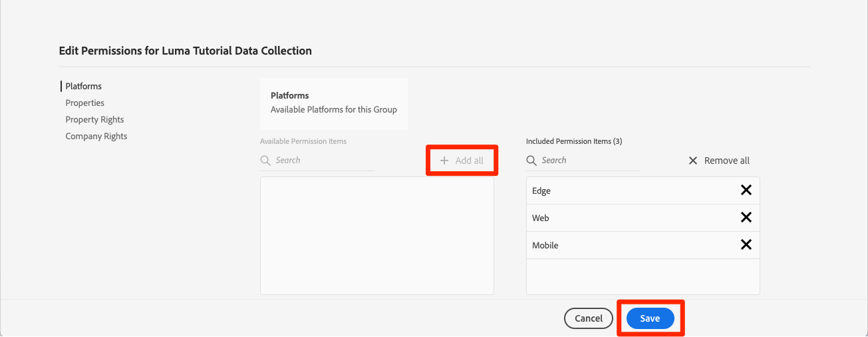The width and height of the screenshot is (868, 337).
Task: Click the Included items search magnifier icon
Action: click(531, 161)
